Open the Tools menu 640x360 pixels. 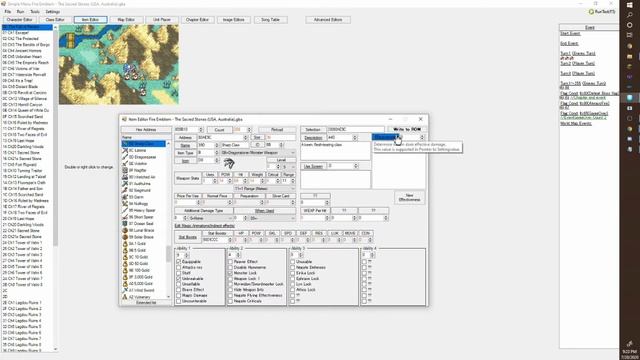(x=35, y=12)
